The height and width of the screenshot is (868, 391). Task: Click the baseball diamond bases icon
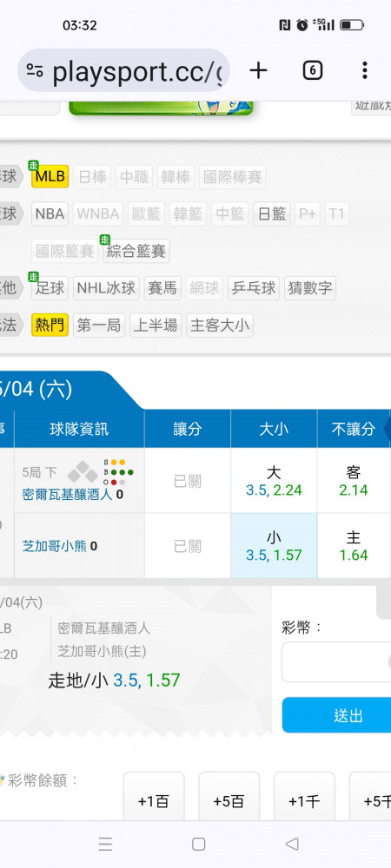click(83, 471)
